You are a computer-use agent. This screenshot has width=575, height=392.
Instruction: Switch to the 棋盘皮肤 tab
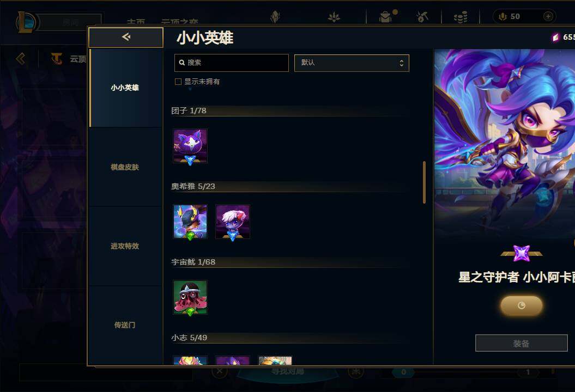125,167
